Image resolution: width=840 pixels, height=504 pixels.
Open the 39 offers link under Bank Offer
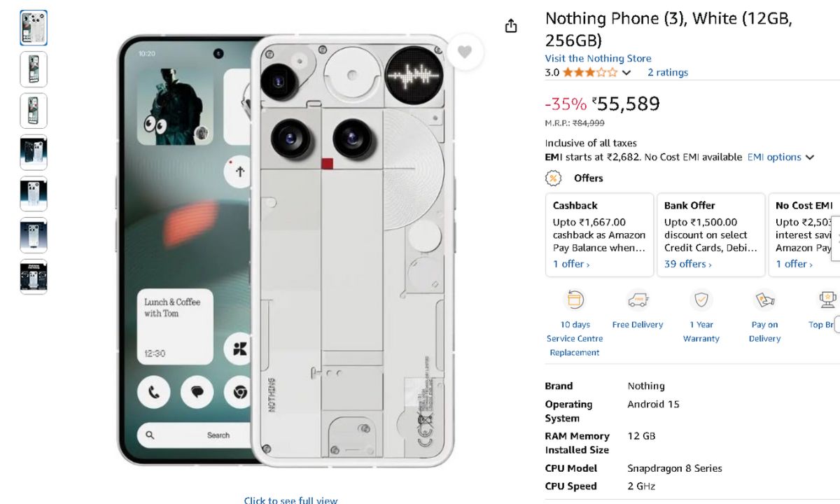tap(687, 264)
